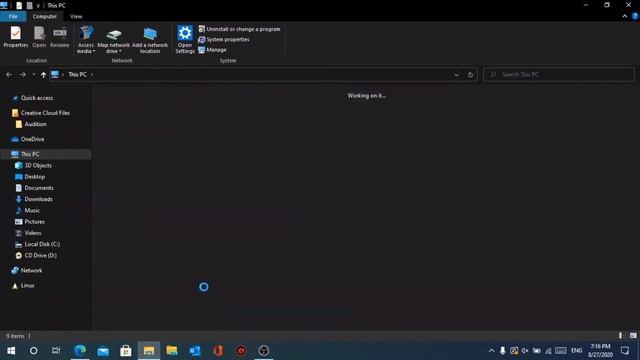Open the Properties ribbon button
This screenshot has width=640, height=360.
click(16, 37)
